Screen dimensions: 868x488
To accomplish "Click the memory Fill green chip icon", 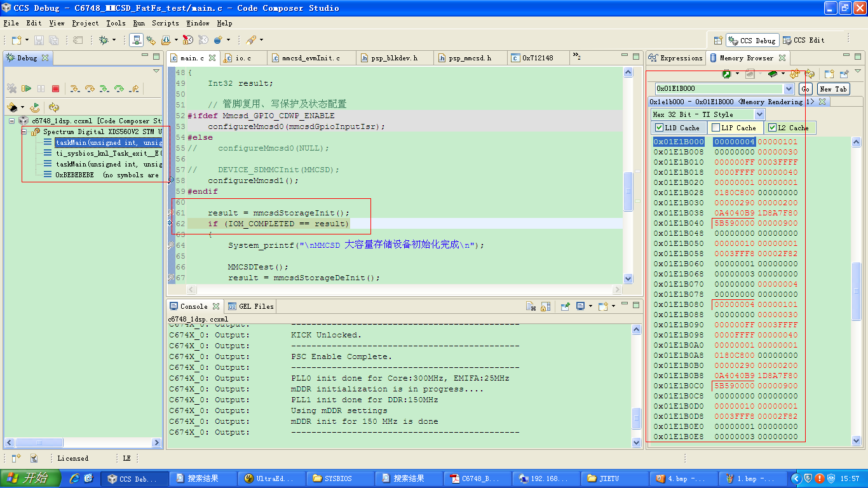I will [x=773, y=74].
